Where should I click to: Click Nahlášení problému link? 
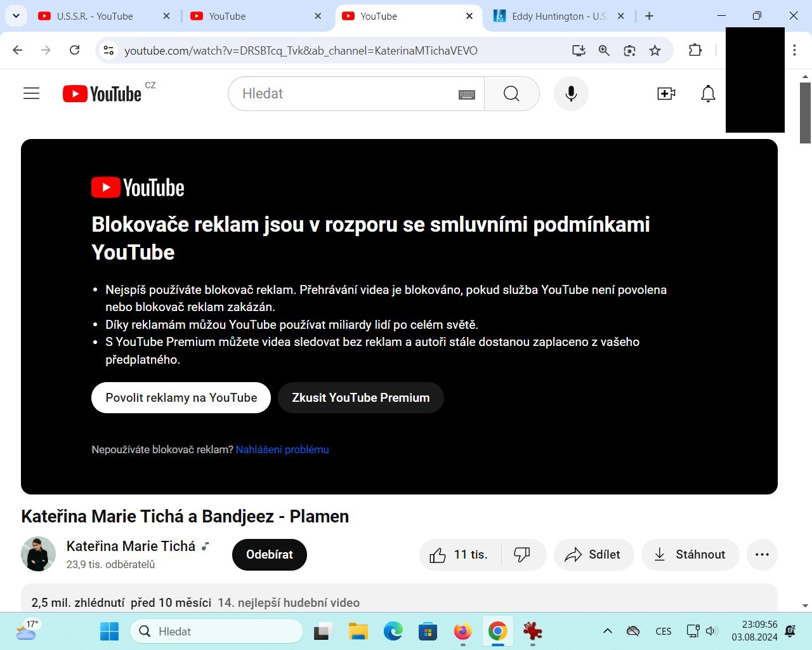[282, 449]
